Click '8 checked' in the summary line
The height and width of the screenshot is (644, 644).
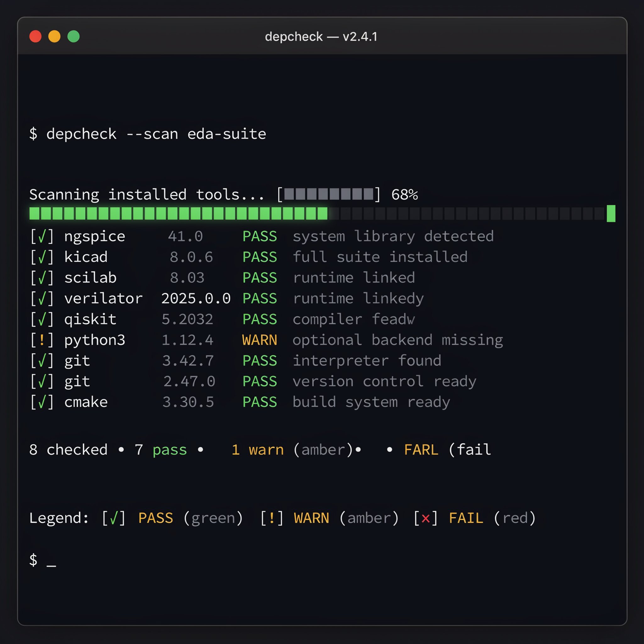68,450
